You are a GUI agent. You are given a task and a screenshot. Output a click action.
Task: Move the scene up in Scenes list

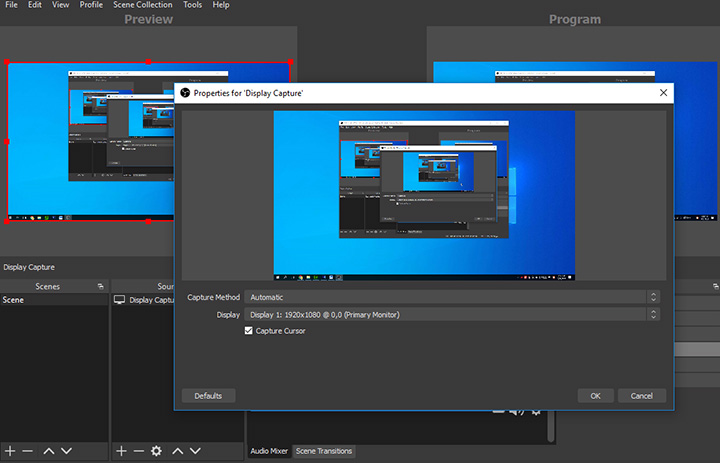coord(48,451)
